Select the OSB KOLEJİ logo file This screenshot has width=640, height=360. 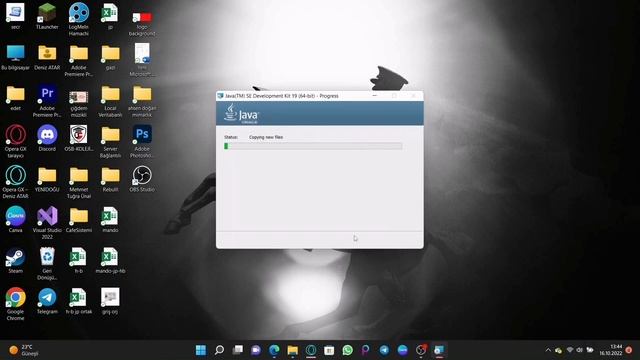click(x=78, y=138)
